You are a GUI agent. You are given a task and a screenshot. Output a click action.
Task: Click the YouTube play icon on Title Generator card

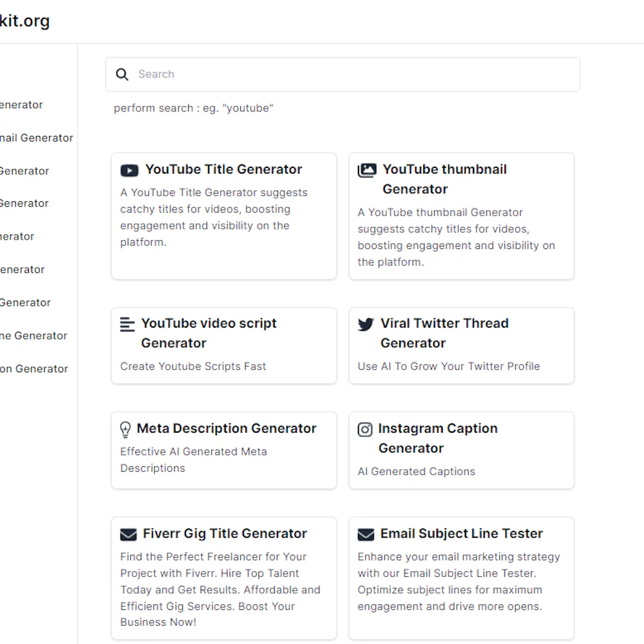tap(129, 170)
